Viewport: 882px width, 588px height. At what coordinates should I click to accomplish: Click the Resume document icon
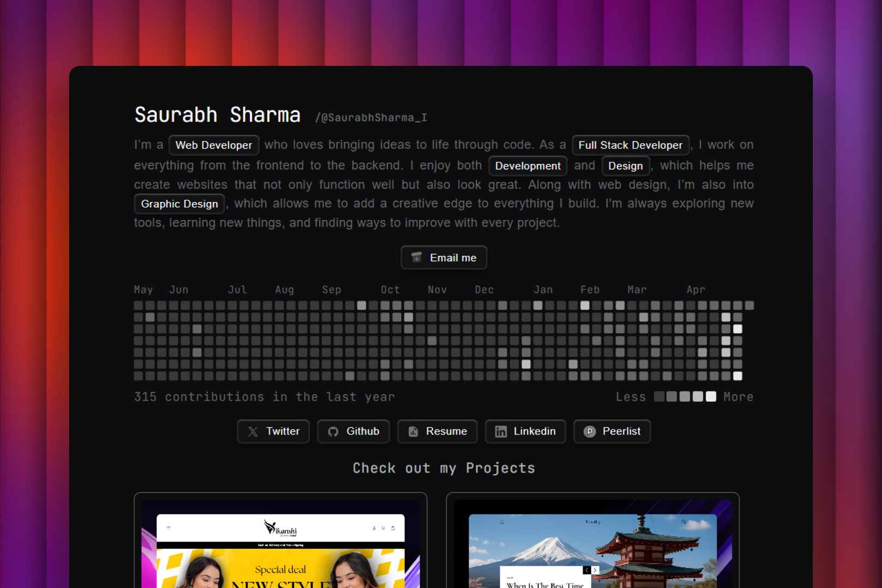click(413, 432)
